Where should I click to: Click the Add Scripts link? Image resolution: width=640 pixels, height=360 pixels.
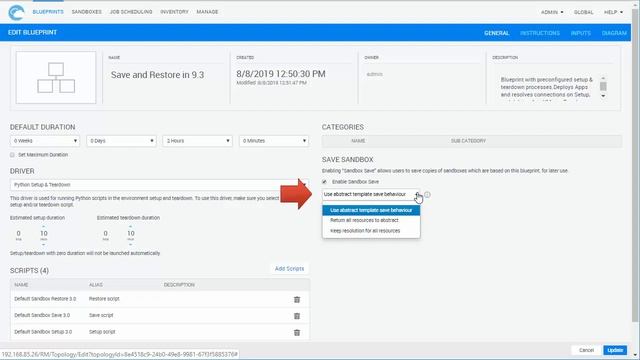point(289,269)
